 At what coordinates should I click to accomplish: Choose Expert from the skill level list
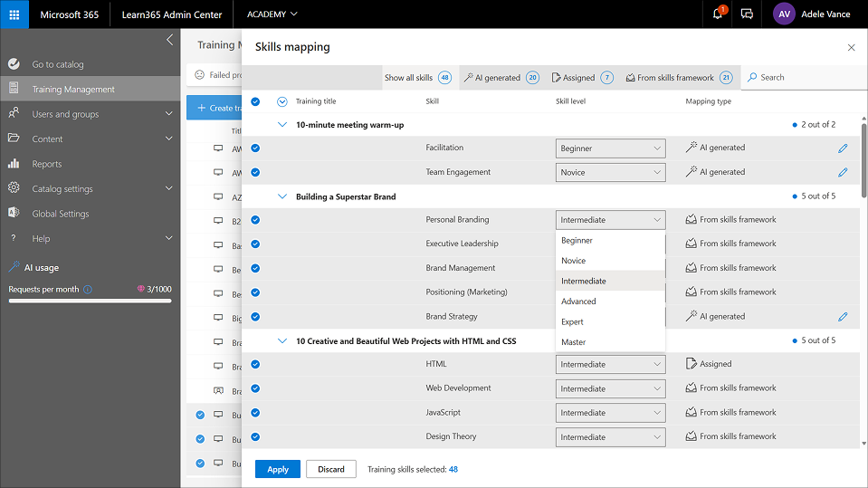coord(572,321)
